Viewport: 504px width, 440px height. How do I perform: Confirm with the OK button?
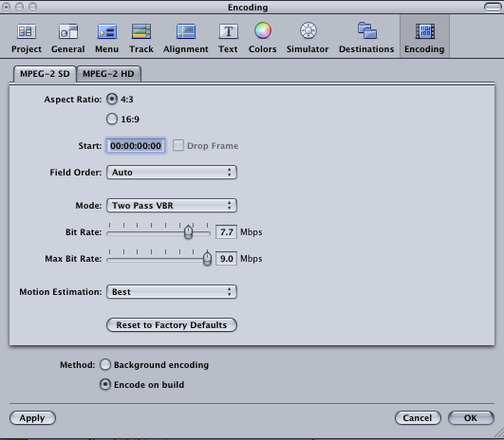[x=471, y=418]
